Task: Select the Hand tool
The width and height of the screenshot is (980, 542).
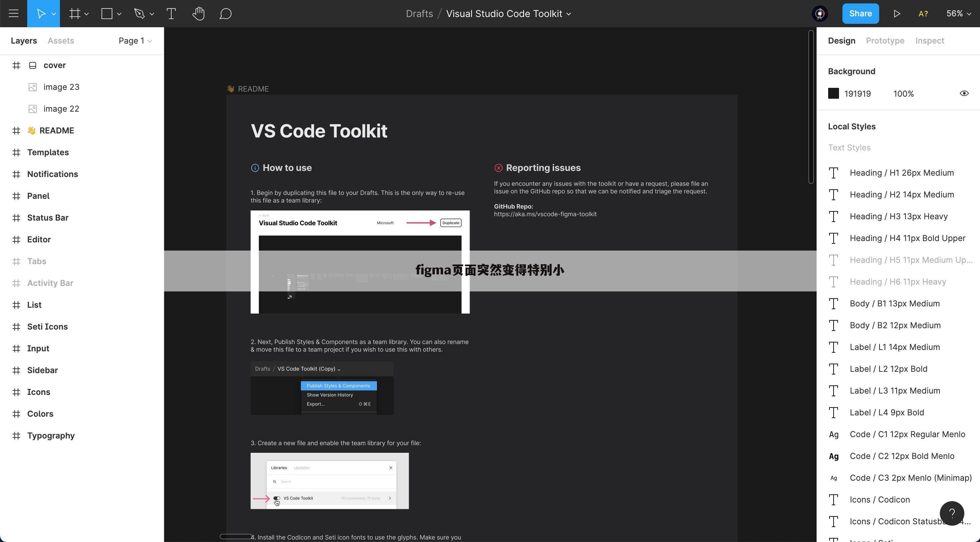Action: click(198, 14)
